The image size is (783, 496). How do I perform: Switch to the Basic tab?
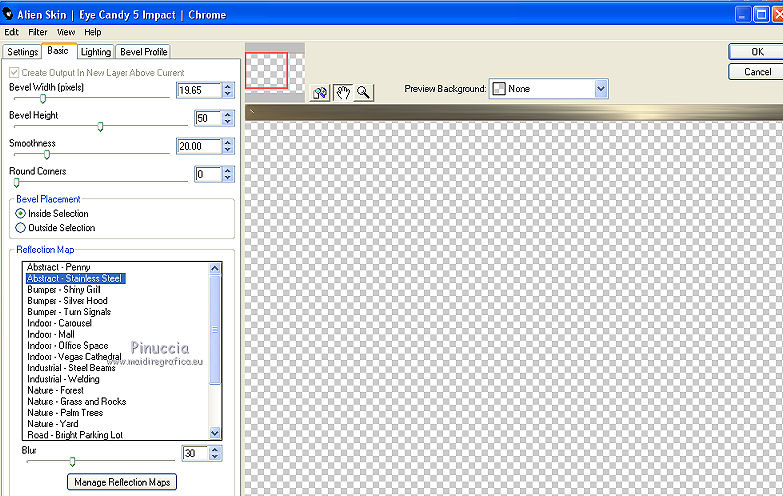58,50
